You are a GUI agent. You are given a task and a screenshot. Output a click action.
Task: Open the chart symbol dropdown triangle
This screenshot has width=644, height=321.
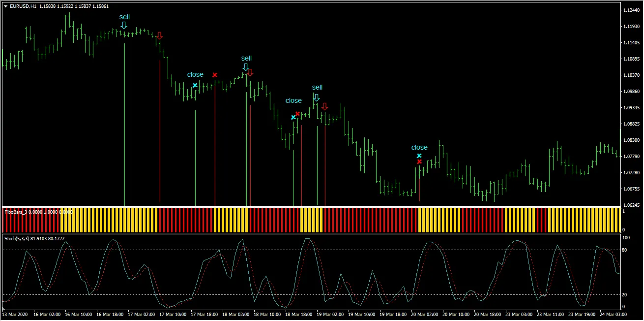tap(5, 6)
